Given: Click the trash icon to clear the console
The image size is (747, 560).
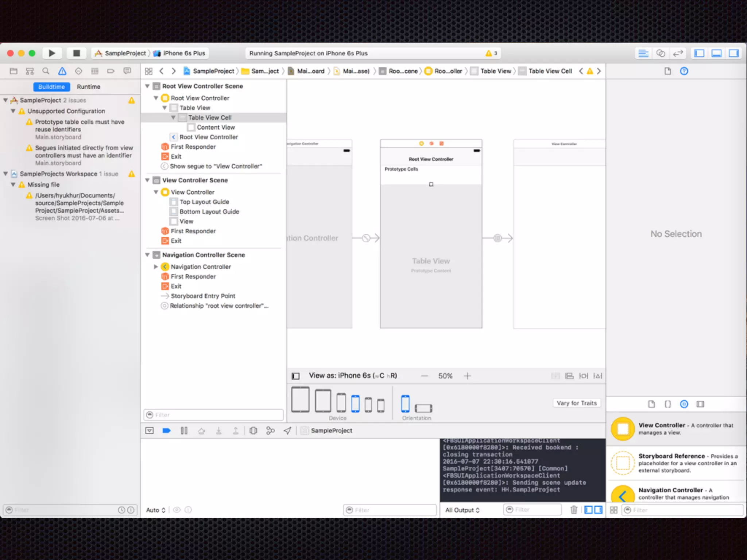Looking at the screenshot, I should (x=574, y=510).
